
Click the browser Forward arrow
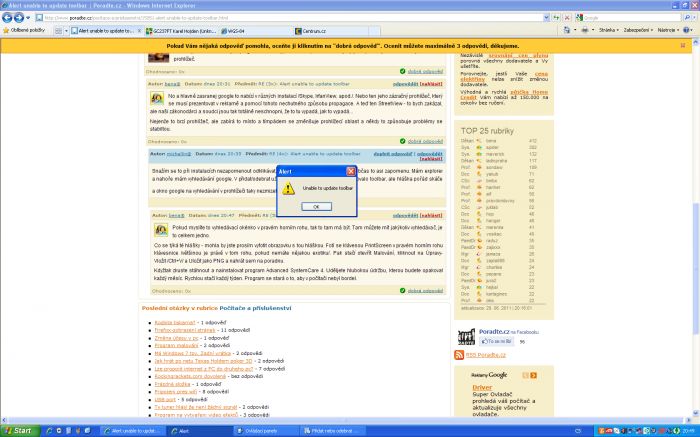coord(19,17)
